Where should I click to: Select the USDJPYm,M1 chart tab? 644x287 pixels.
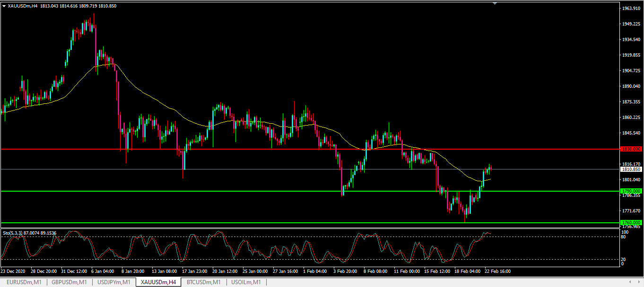114,282
